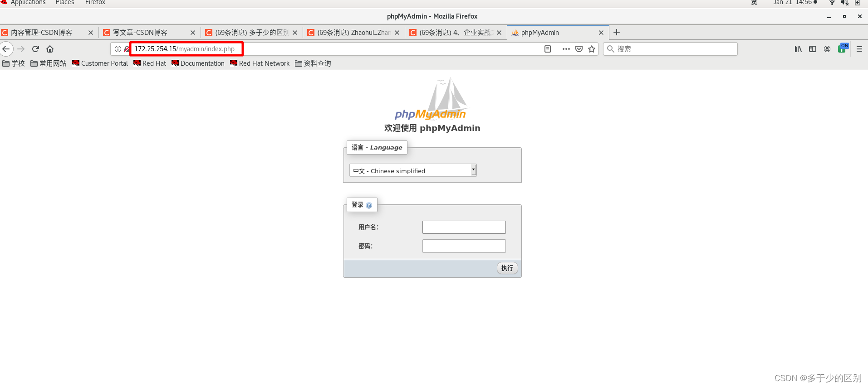This screenshot has width=868, height=387.
Task: Click the 执行 login button
Action: coord(507,268)
